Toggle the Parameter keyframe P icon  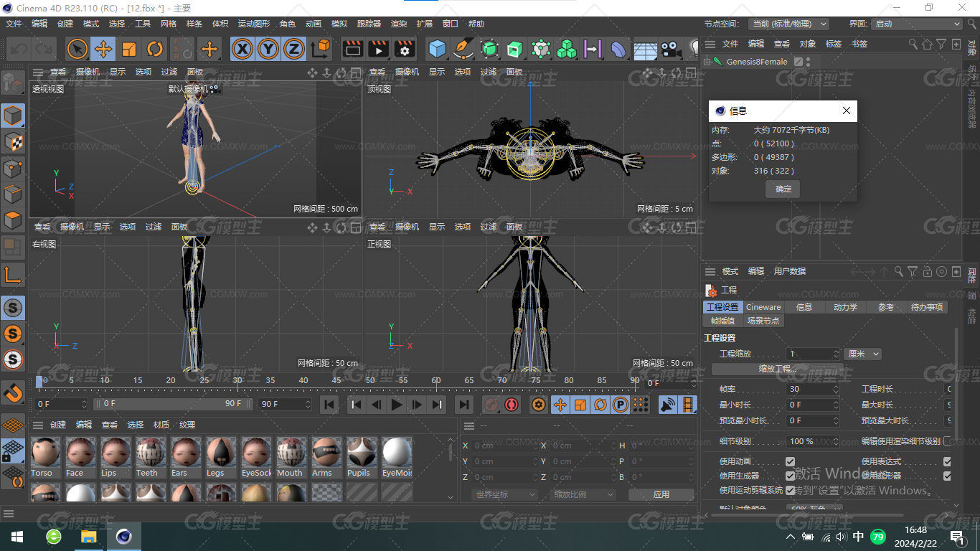click(621, 405)
